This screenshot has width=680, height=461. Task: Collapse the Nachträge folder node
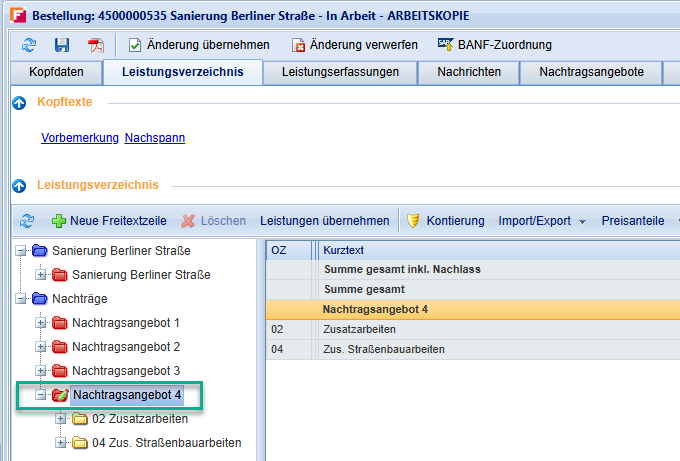pos(21,298)
